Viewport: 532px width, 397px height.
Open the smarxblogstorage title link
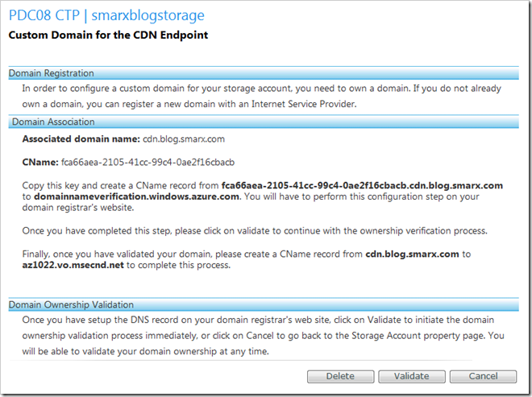pyautogui.click(x=148, y=15)
